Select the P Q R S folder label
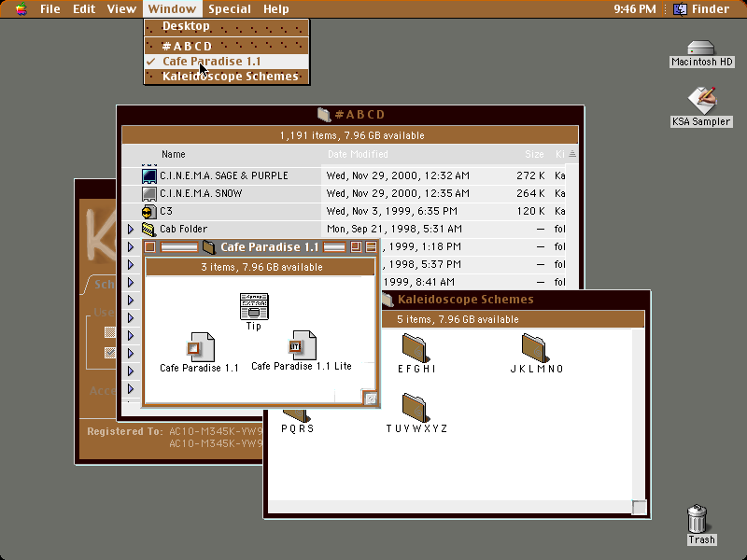747x560 pixels. (297, 428)
